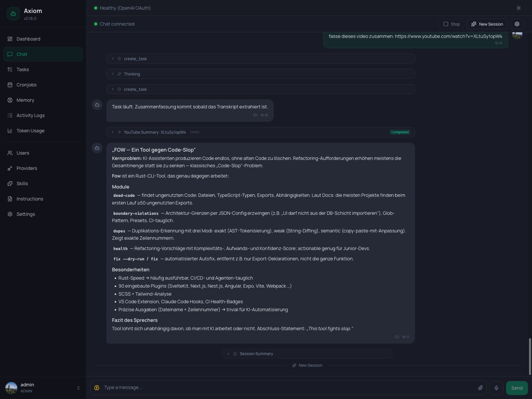
Task: Open Token Usage from the sidebar
Action: 30,131
